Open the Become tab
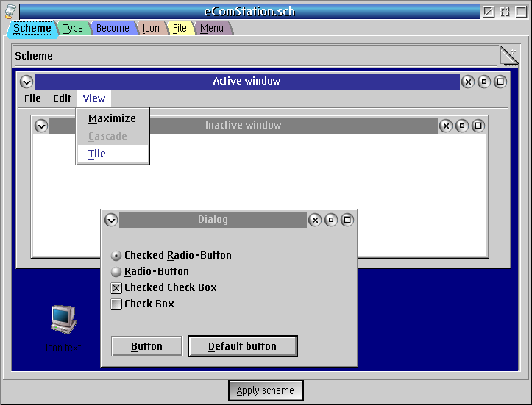Image resolution: width=532 pixels, height=405 pixels. point(113,28)
